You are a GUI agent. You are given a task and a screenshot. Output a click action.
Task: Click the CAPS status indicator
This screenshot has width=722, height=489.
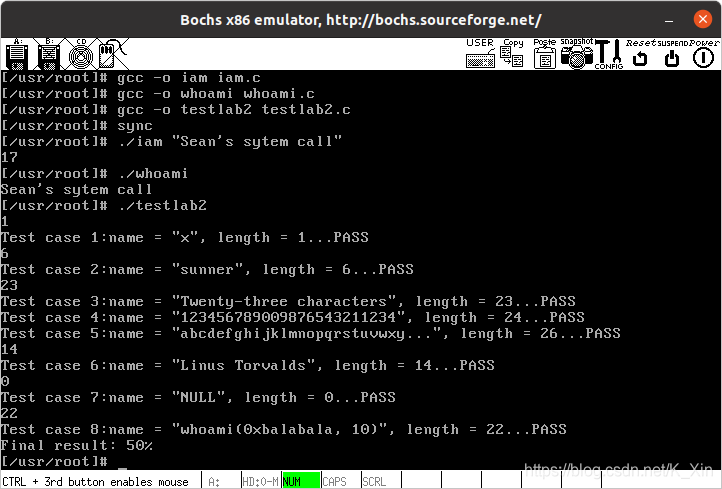pyautogui.click(x=334, y=481)
